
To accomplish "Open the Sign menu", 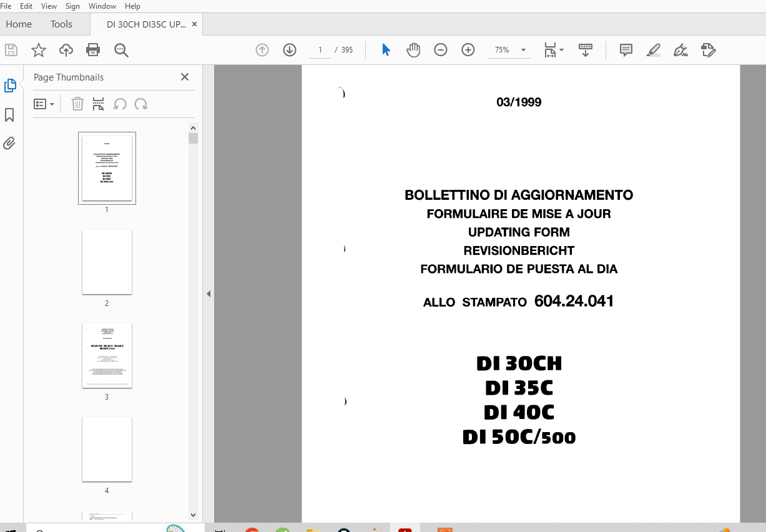I will pos(72,6).
